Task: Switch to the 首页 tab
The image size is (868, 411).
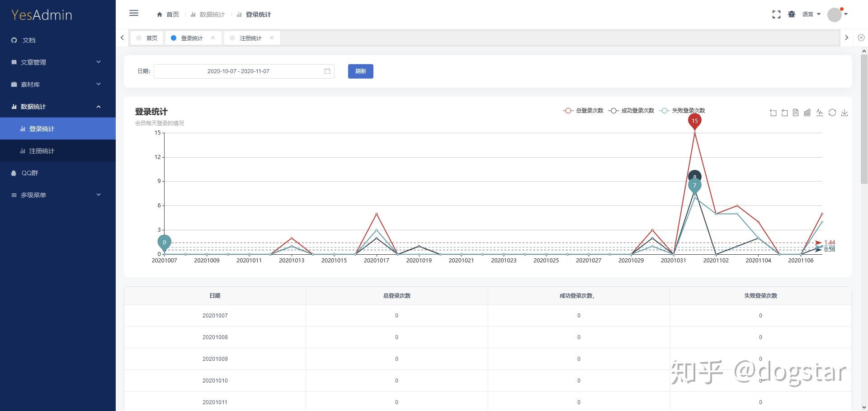Action: coord(147,38)
